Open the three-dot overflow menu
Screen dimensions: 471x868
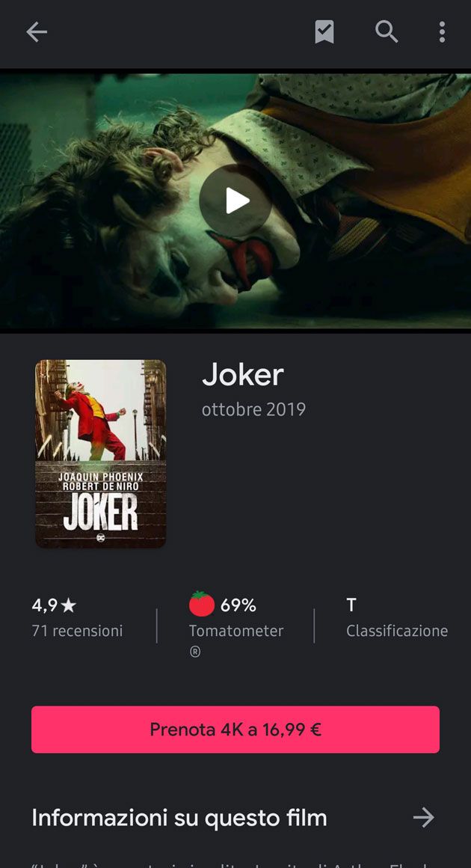(x=442, y=32)
